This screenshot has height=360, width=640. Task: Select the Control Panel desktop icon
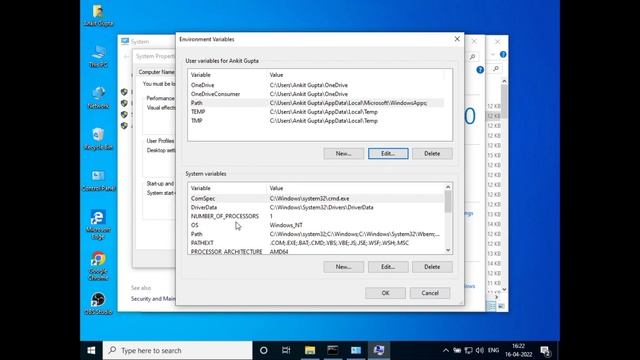coord(98,180)
